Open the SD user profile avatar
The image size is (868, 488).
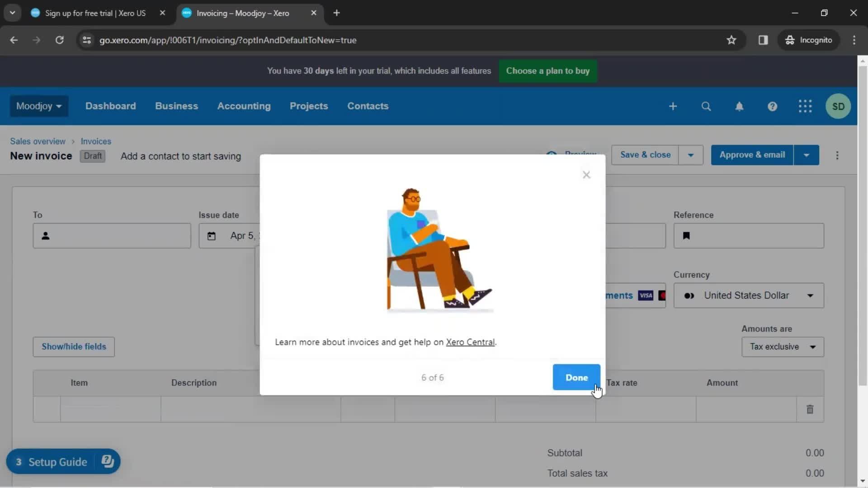[838, 106]
